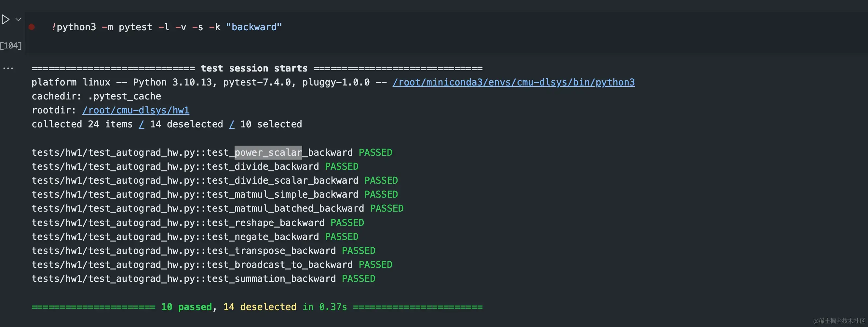Click the slash link before '10 selected'
This screenshot has width=868, height=327.
coord(232,124)
